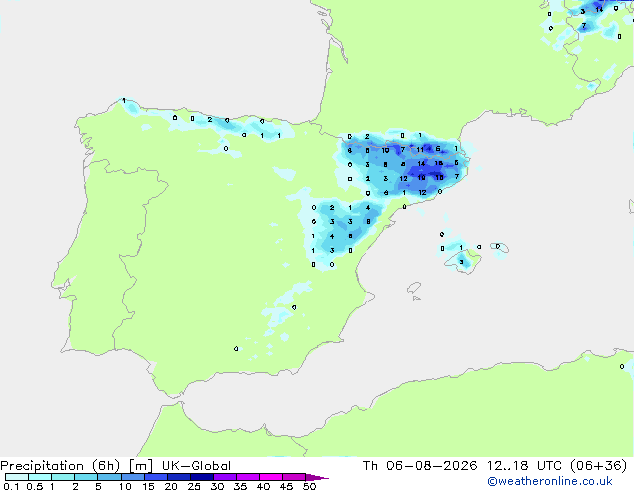Click the 10–15 blue legend swatch
Image resolution: width=634 pixels, height=490 pixels.
click(x=132, y=477)
